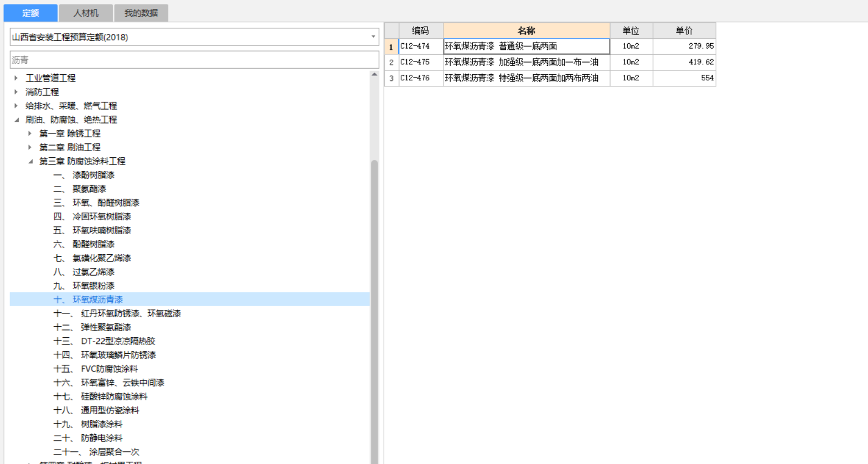The width and height of the screenshot is (868, 464).
Task: Open the 山西省安装工程预算定额(2018) dropdown
Action: pos(194,37)
